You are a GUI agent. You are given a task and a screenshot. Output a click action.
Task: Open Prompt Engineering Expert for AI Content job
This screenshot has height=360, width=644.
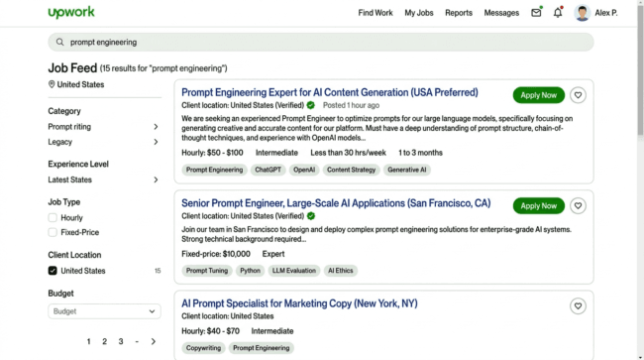(330, 92)
